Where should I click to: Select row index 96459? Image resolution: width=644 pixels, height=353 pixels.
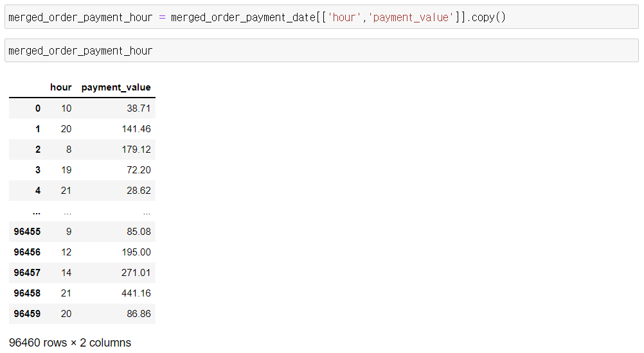(x=27, y=313)
